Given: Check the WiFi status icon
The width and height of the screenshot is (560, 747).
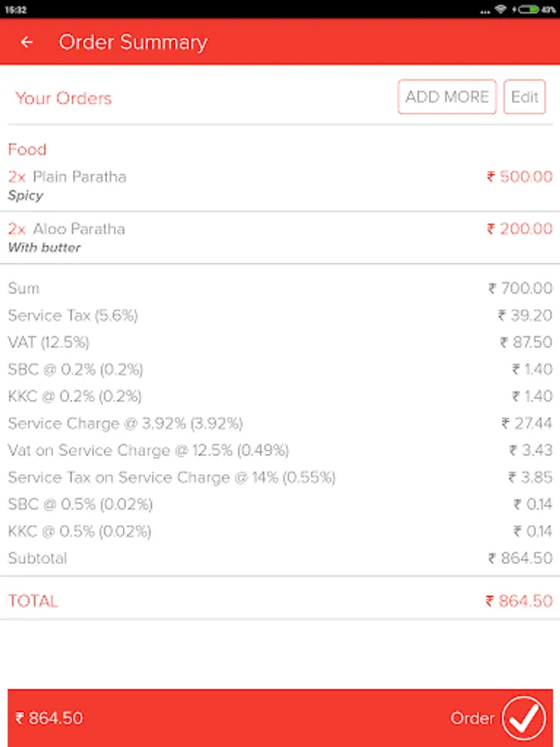Looking at the screenshot, I should [500, 9].
